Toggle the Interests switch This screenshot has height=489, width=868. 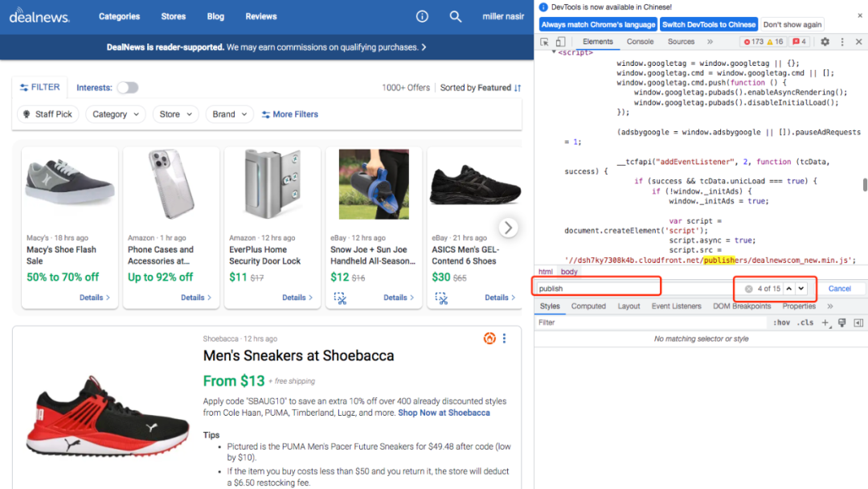tap(127, 88)
